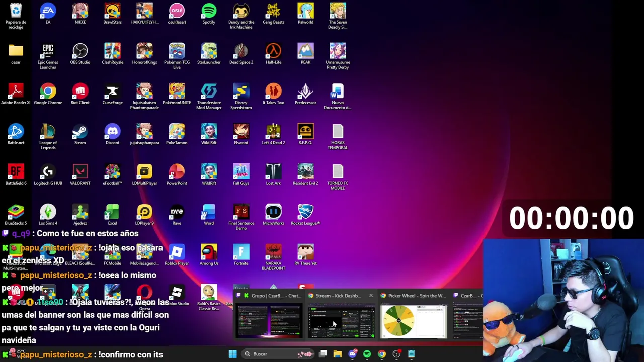The width and height of the screenshot is (644, 362).
Task: Select the Among Us desktop icon
Action: click(209, 255)
